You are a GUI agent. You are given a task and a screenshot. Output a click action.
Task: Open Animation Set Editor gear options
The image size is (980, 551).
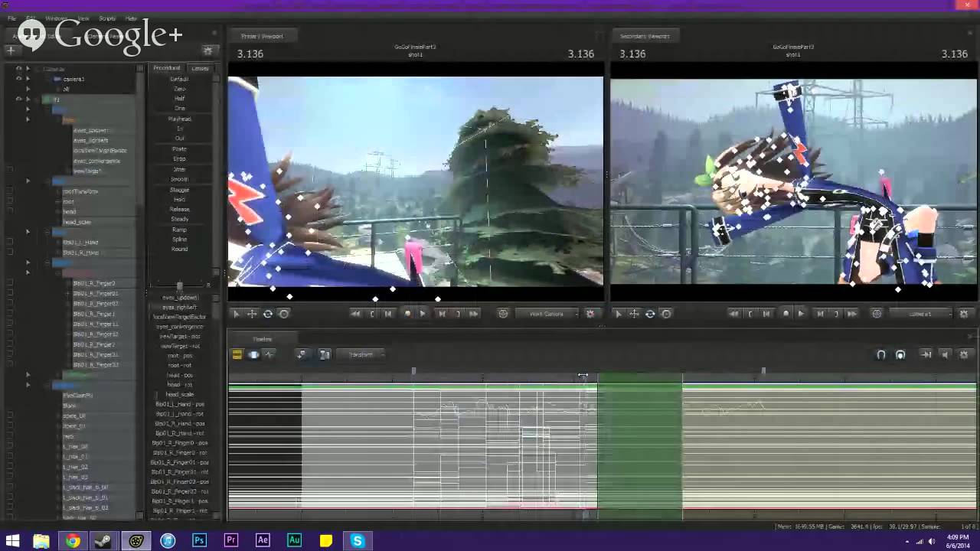coord(207,51)
